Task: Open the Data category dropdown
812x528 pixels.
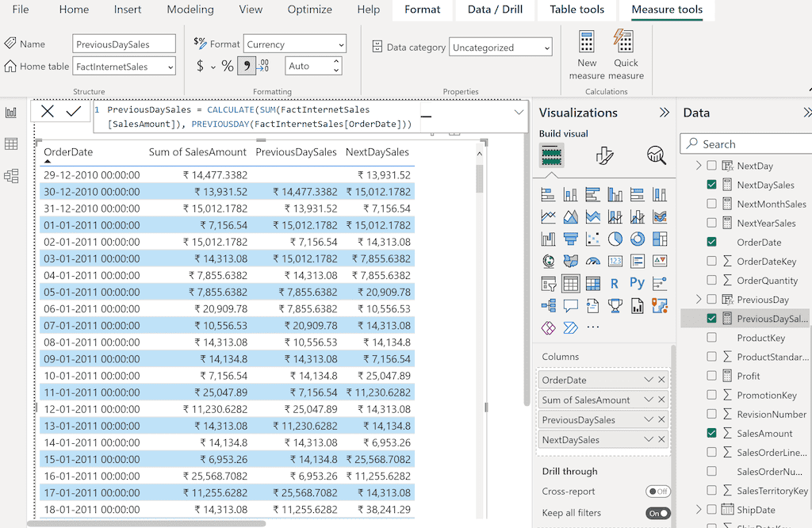Action: (548, 47)
